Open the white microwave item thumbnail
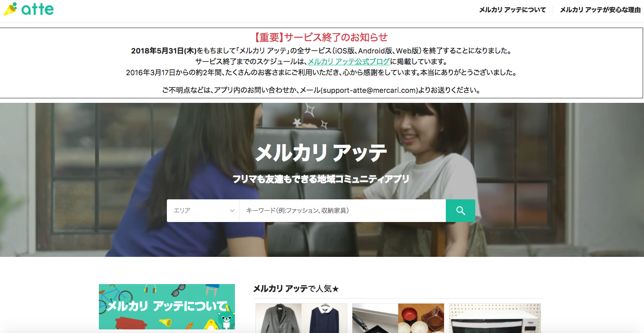644x333 pixels. 495,318
